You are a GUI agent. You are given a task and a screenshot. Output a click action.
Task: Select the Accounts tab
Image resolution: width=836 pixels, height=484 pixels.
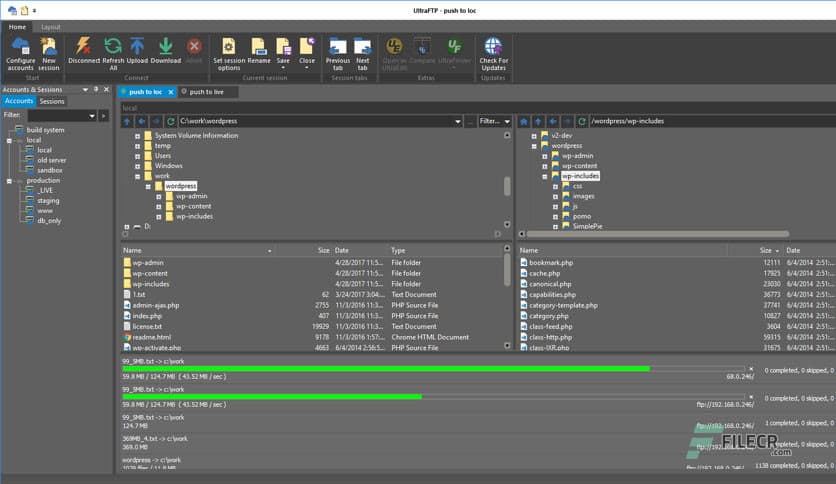point(19,101)
